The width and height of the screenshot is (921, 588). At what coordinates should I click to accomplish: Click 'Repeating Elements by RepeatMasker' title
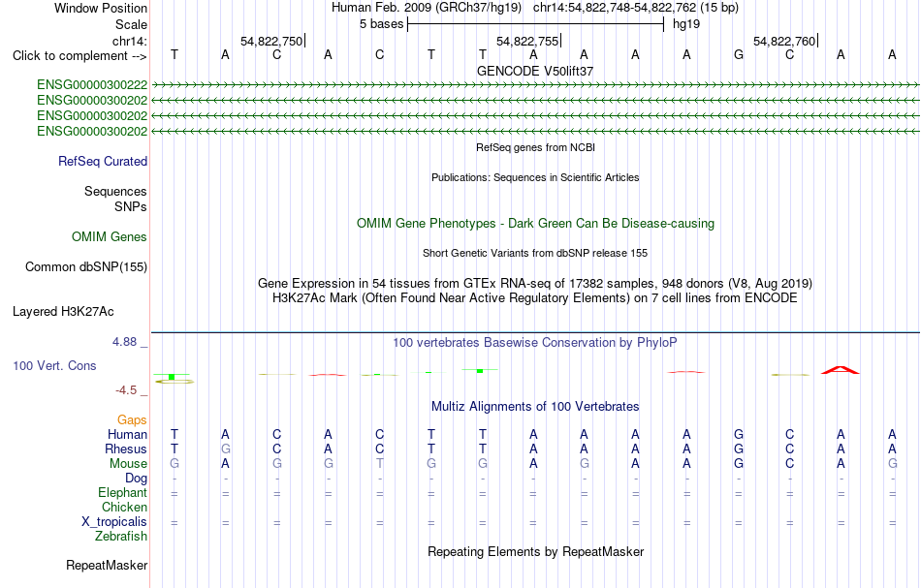click(535, 552)
